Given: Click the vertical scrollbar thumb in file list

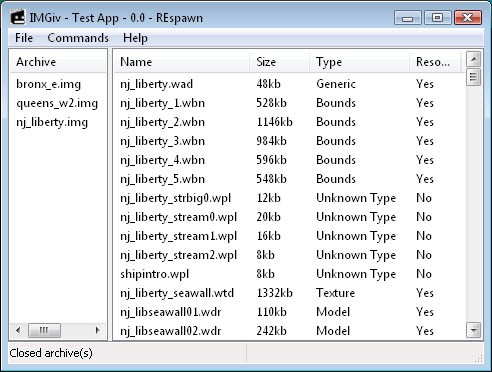Looking at the screenshot, I should [473, 77].
